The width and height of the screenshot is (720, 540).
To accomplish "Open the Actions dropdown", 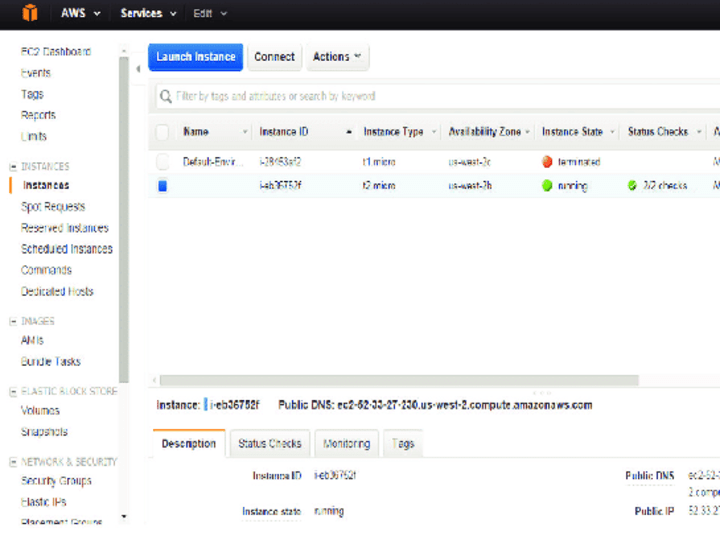I will click(338, 57).
